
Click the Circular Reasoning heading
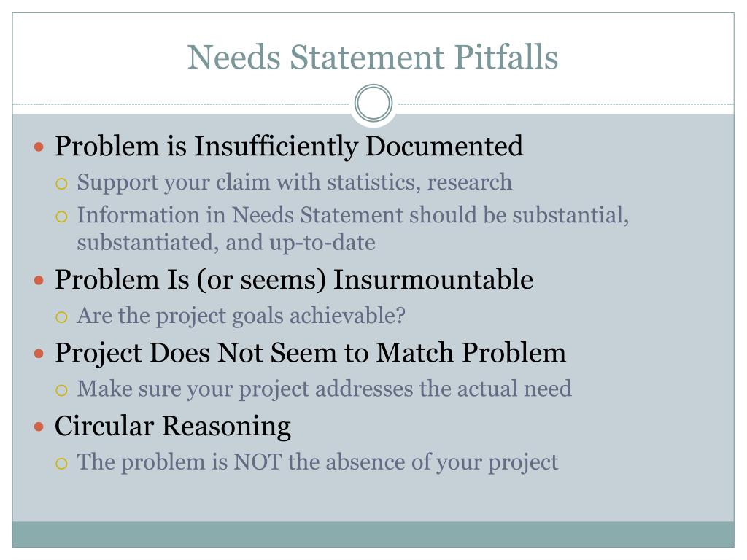(x=172, y=426)
